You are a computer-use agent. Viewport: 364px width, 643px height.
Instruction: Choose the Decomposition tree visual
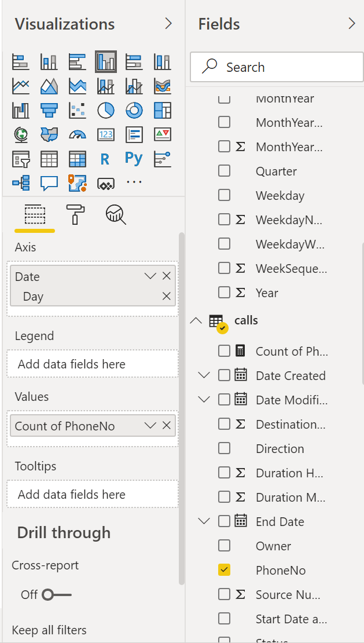[x=20, y=182]
